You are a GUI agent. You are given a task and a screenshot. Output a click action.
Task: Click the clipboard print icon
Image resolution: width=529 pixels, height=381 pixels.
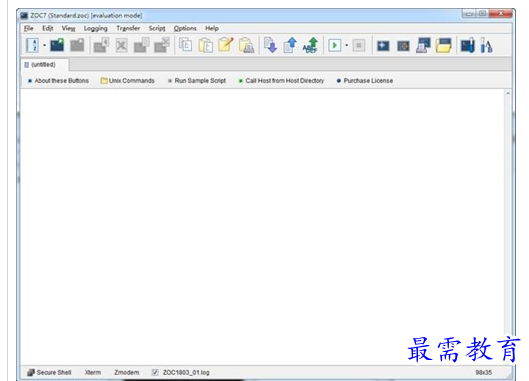click(246, 45)
